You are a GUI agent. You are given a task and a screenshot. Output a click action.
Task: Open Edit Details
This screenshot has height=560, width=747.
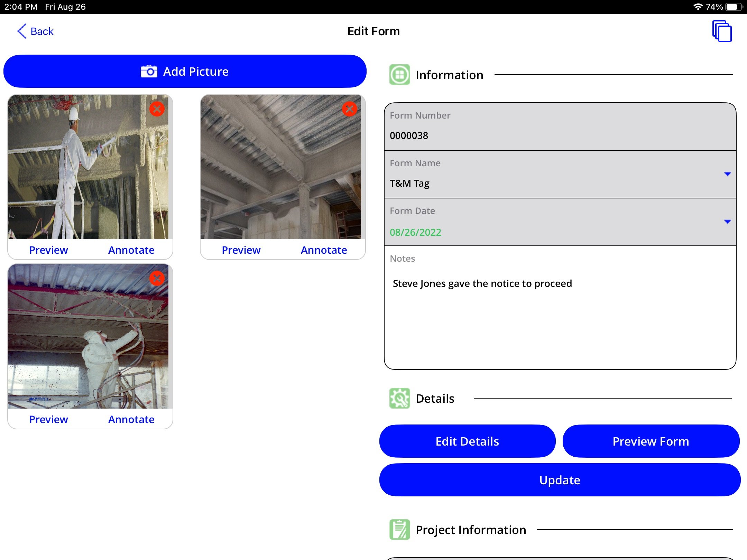(x=467, y=441)
